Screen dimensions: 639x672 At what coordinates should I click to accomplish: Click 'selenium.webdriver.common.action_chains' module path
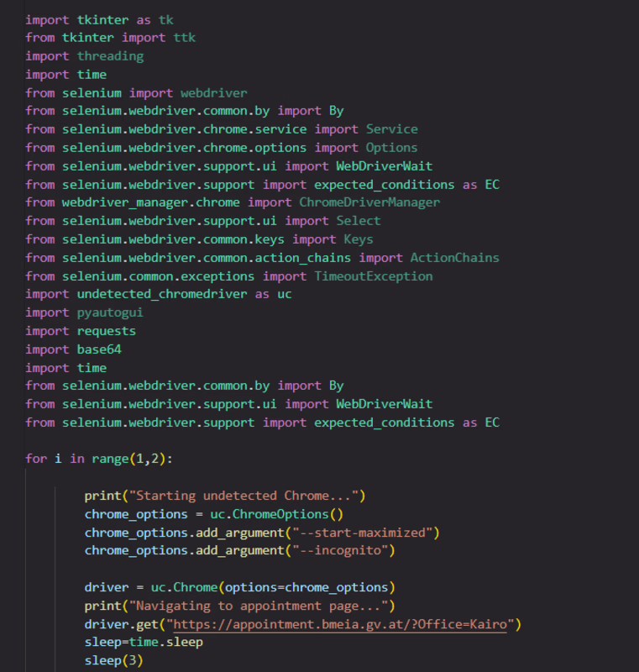click(x=207, y=258)
